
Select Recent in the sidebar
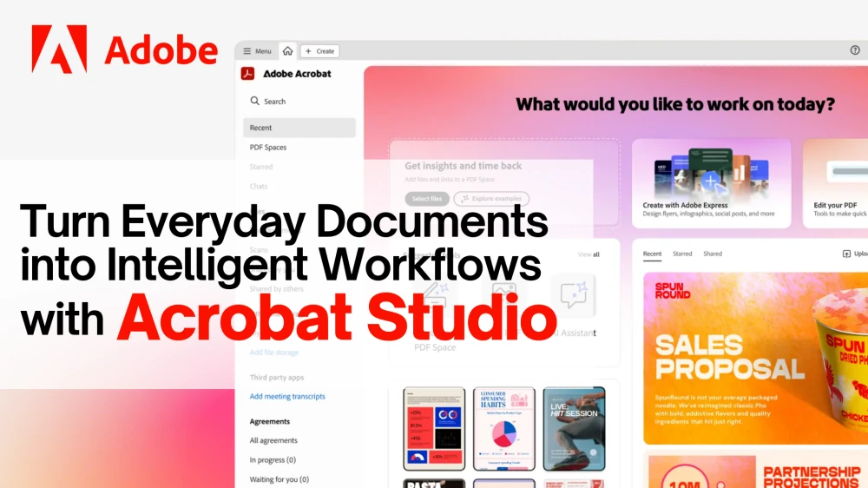299,128
